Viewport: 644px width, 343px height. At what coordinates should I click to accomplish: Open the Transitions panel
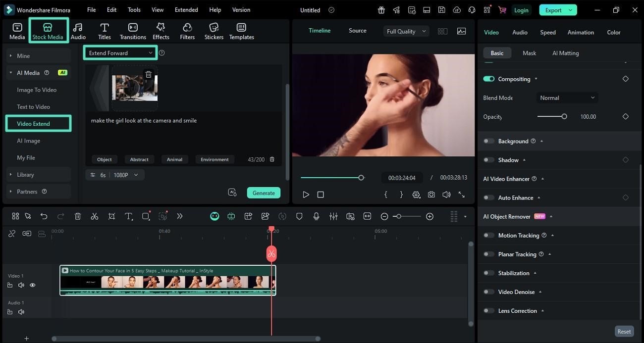click(132, 30)
